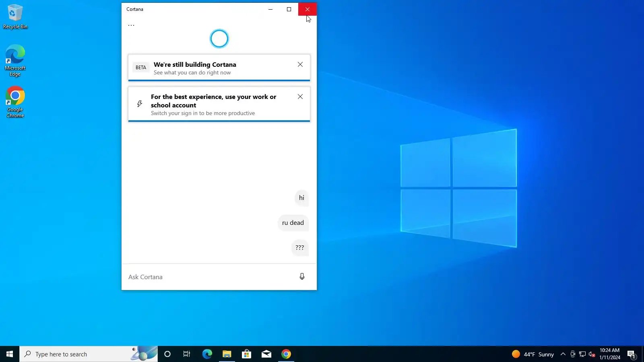Switch to Google Chrome on the taskbar
Screen dimensions: 644x362
point(286,354)
